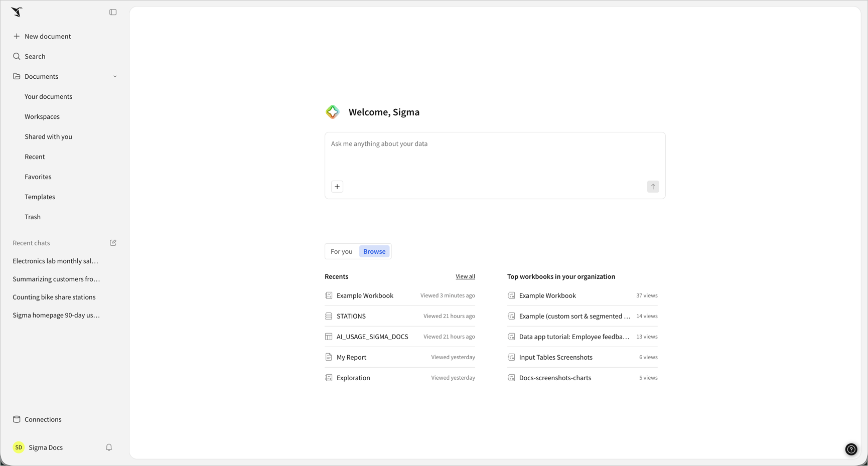
Task: Open Example Workbook viewed 3 minutes ago
Action: pyautogui.click(x=400, y=295)
